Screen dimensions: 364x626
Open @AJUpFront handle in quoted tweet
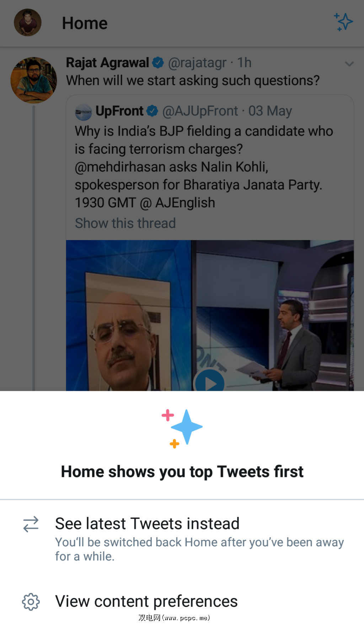(200, 111)
